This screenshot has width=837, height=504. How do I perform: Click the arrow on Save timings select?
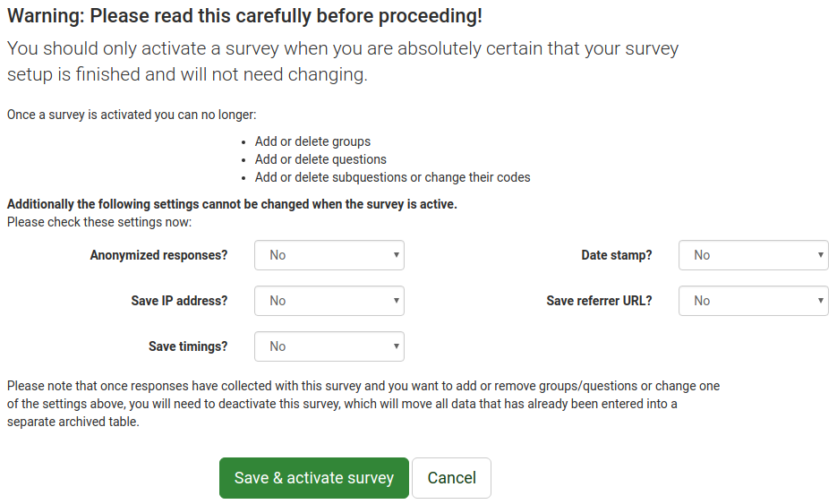397,346
